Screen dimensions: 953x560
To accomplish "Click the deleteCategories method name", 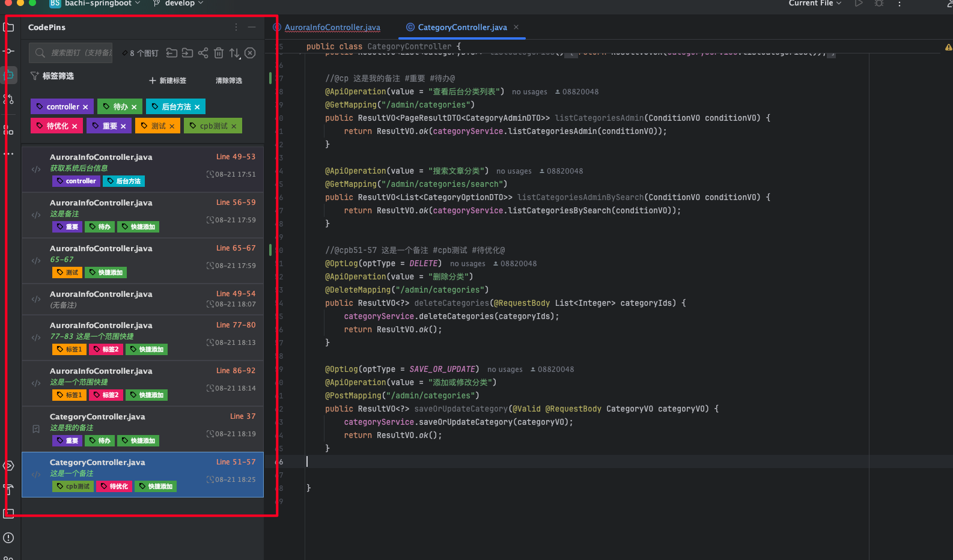I will pyautogui.click(x=451, y=303).
